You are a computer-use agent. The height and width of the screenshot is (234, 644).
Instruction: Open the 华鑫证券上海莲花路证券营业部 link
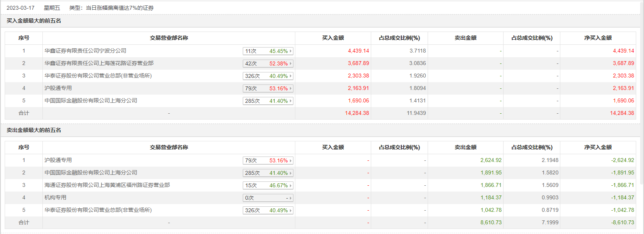(x=99, y=63)
